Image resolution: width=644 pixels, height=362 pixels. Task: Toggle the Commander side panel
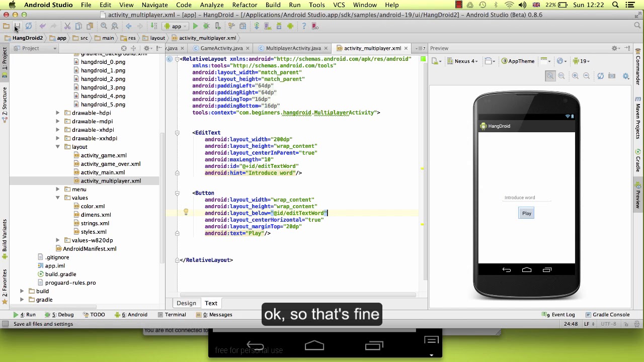coord(638,66)
